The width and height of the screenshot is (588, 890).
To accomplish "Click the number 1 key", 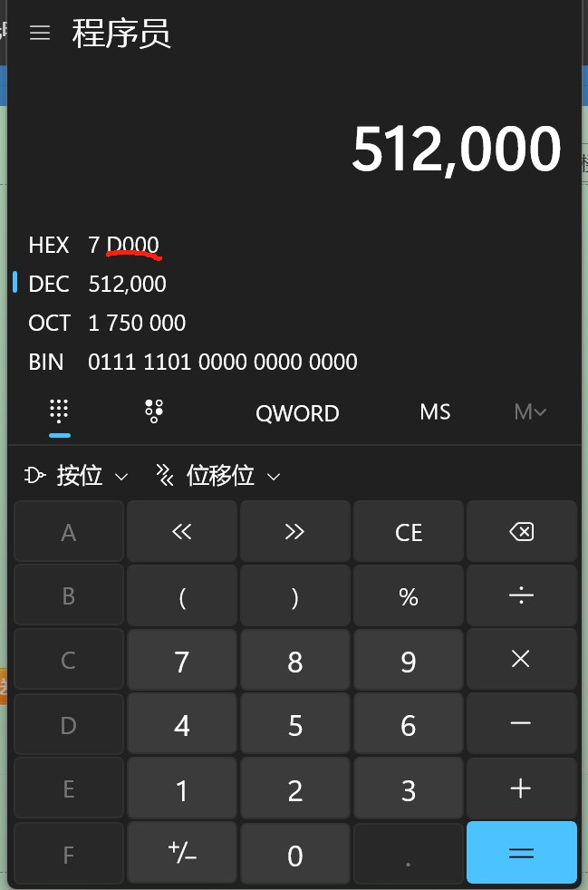I will click(x=181, y=788).
